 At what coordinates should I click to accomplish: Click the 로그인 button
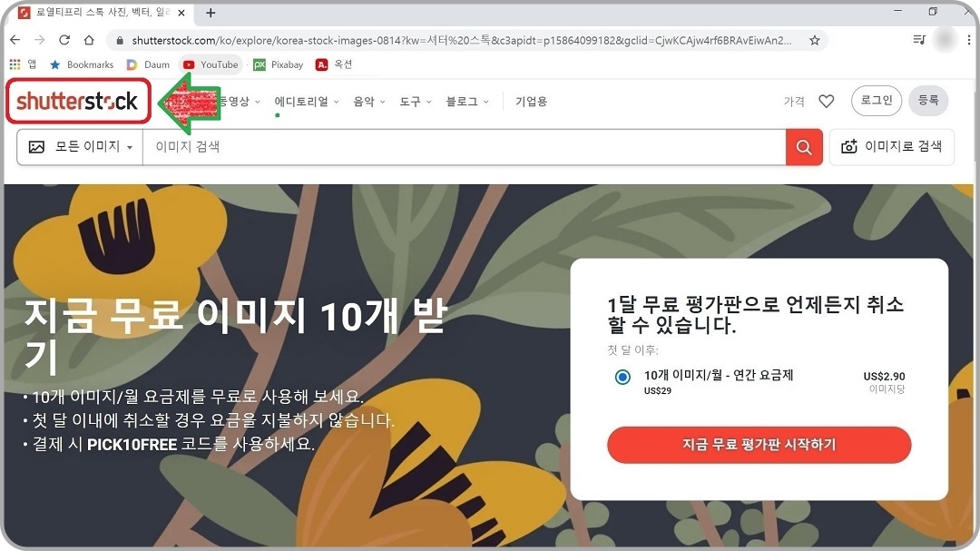(875, 101)
